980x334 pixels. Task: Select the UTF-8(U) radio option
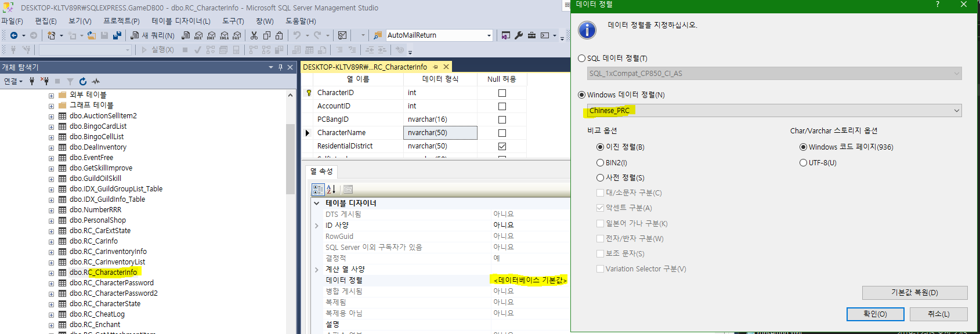[x=803, y=162]
